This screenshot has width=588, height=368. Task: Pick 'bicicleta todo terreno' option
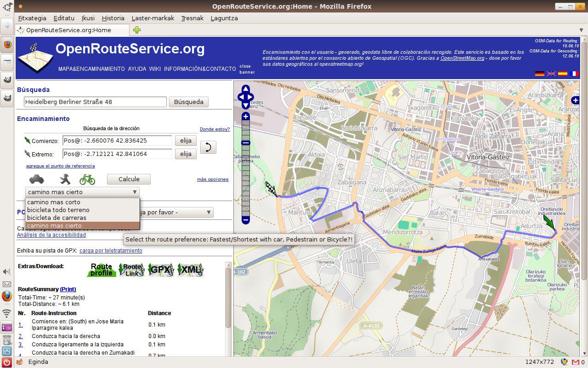pyautogui.click(x=58, y=210)
